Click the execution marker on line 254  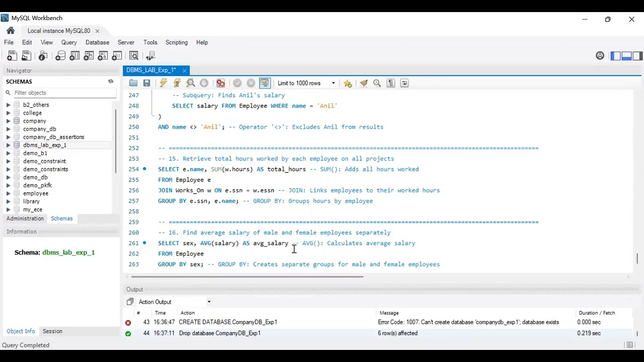pyautogui.click(x=144, y=169)
